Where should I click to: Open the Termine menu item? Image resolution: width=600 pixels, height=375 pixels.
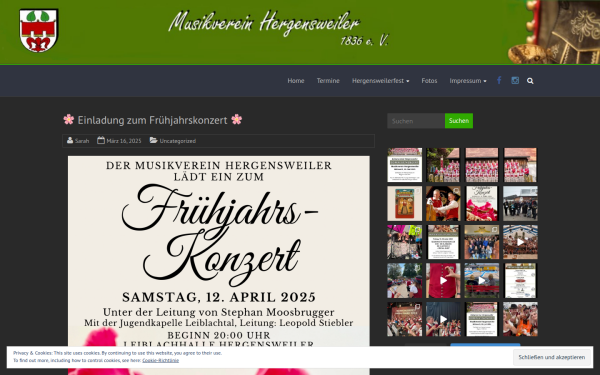tap(328, 81)
